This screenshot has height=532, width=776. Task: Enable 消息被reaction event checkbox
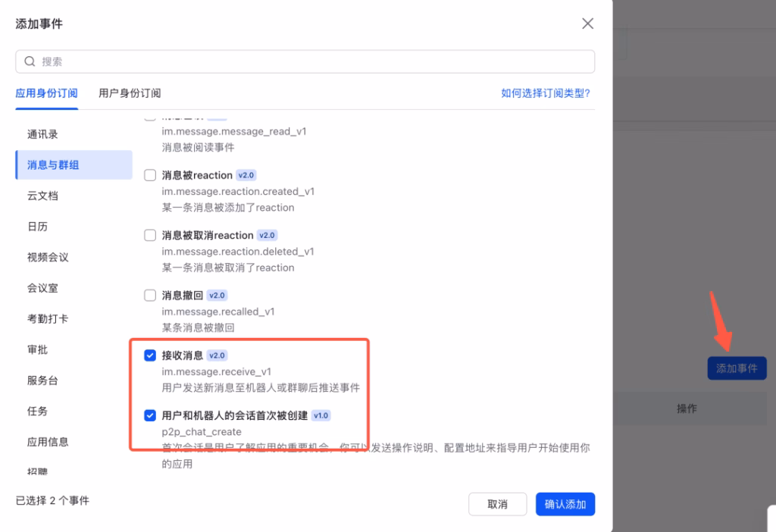click(x=150, y=175)
